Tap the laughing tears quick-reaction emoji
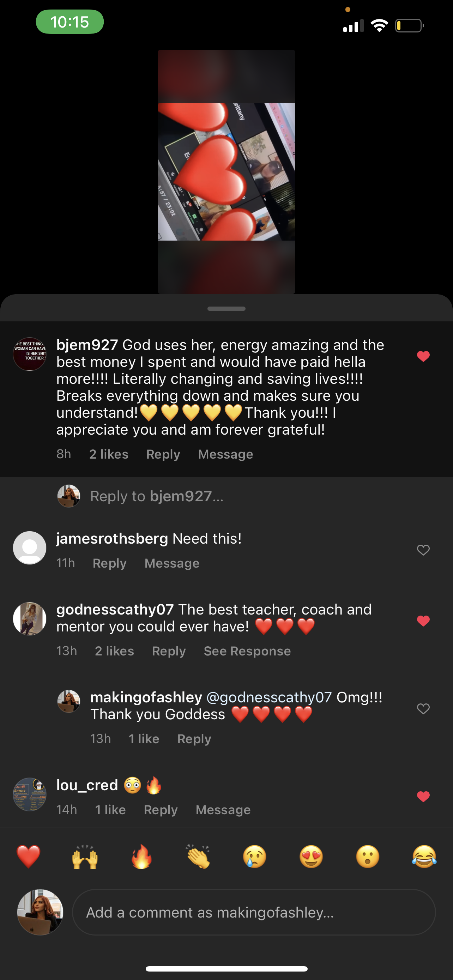453x980 pixels. [x=424, y=857]
